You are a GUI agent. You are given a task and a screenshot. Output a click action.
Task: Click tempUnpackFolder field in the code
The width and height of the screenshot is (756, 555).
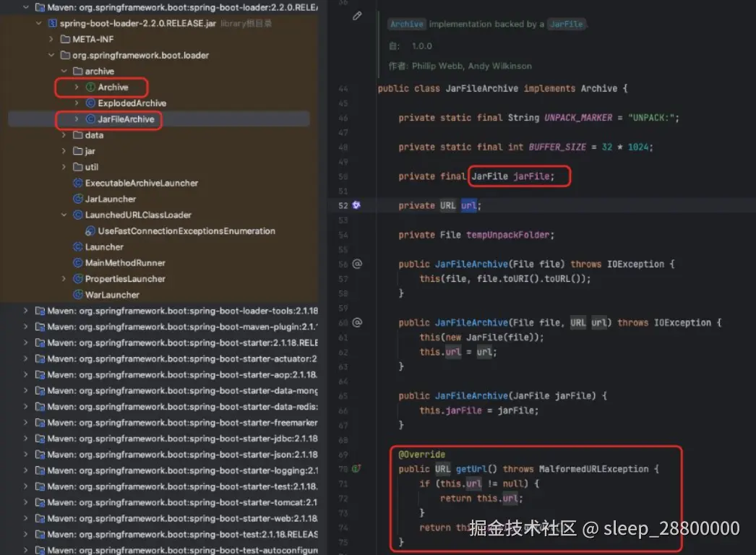pyautogui.click(x=507, y=235)
